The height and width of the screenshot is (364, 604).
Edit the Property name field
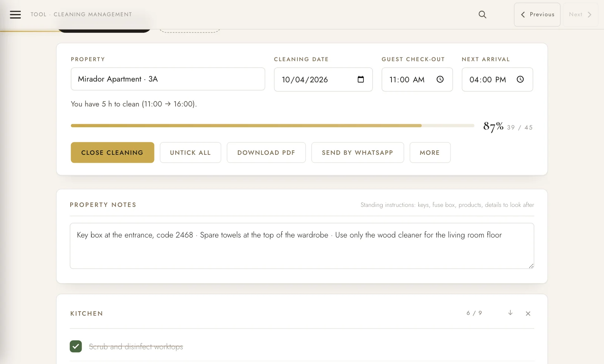pos(168,79)
